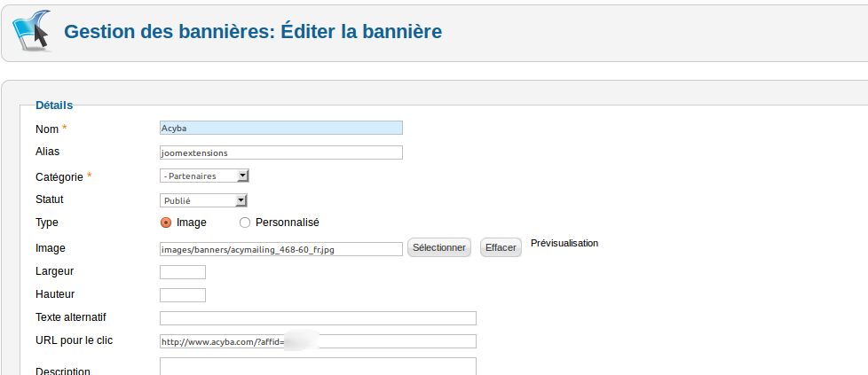Image resolution: width=868 pixels, height=375 pixels.
Task: Click the Détails section heading
Action: click(54, 105)
